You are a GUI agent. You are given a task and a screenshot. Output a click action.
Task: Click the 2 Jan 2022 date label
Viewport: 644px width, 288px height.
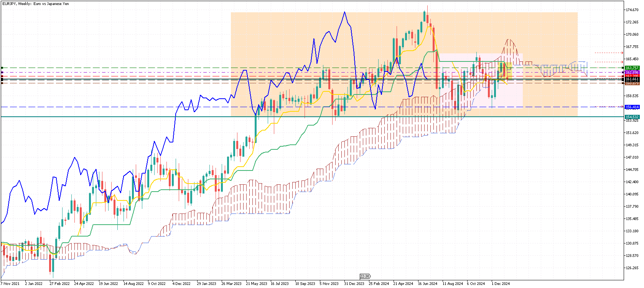coord(34,284)
